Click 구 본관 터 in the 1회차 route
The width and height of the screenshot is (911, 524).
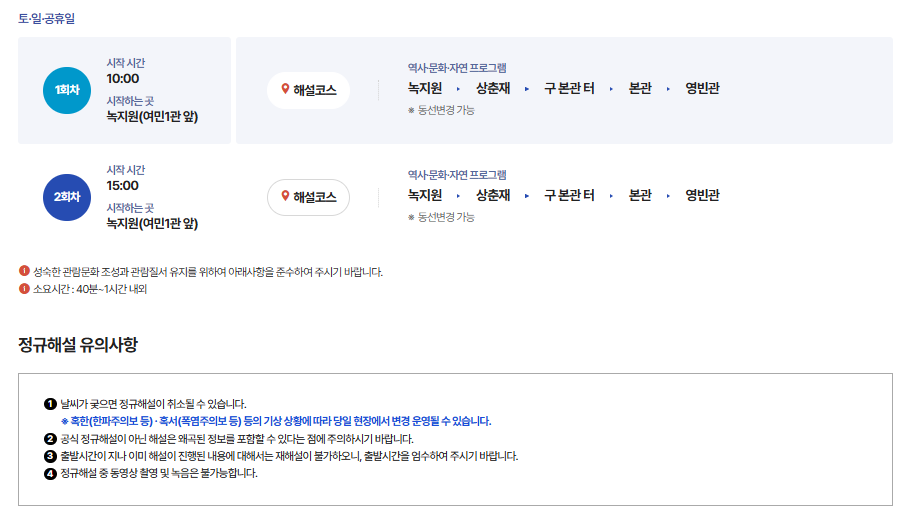click(x=569, y=88)
